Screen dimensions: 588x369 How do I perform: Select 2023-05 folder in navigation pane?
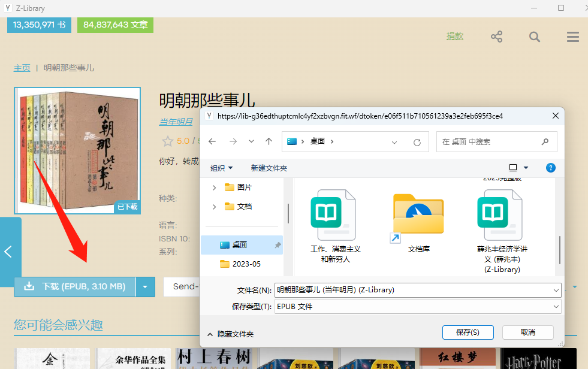click(x=240, y=264)
